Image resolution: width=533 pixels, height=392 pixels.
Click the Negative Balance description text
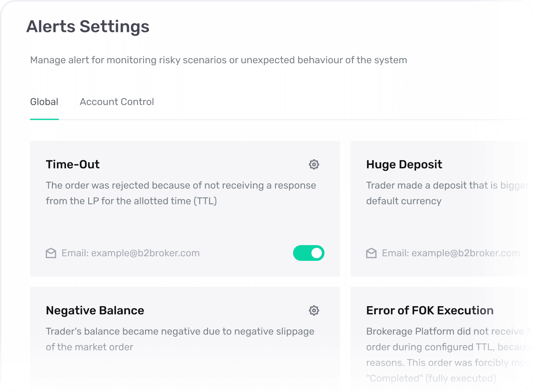click(180, 339)
